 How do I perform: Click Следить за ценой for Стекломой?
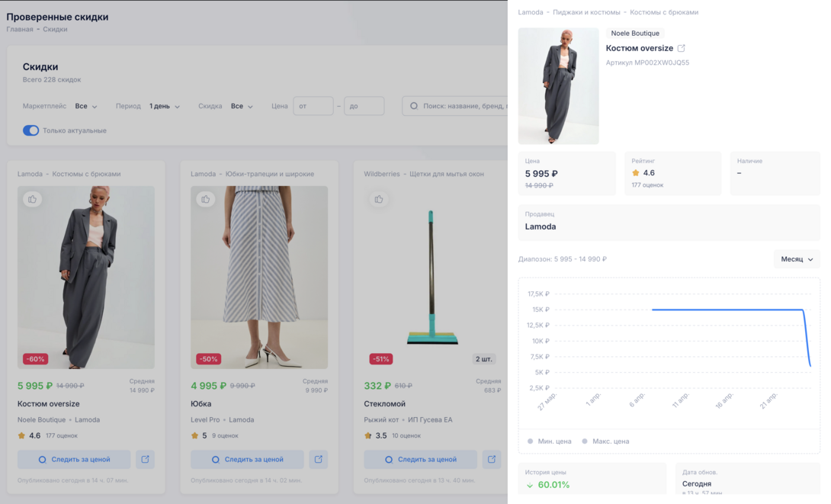(421, 460)
